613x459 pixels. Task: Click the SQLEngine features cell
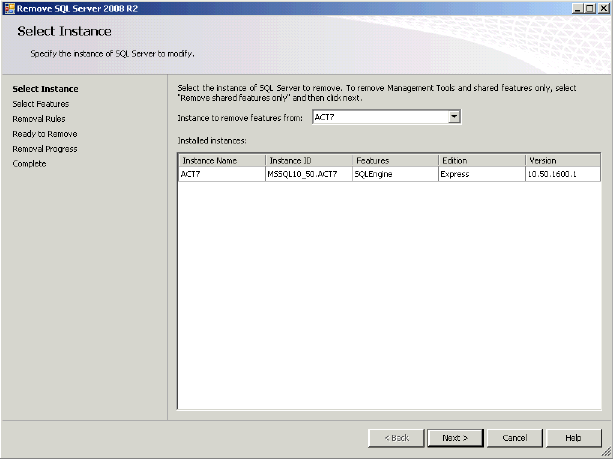395,174
